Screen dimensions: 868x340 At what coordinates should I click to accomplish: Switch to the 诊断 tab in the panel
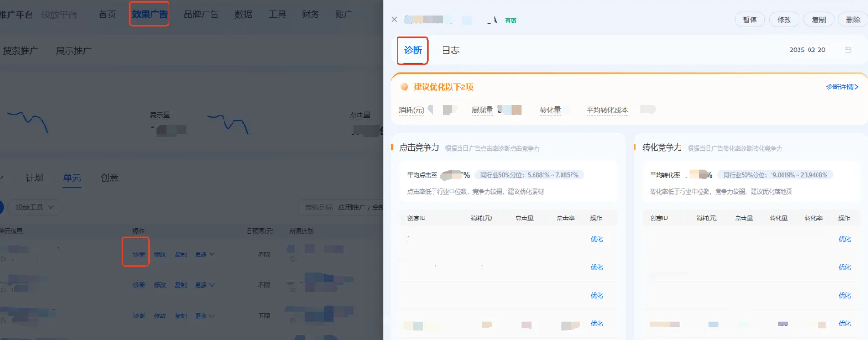(x=413, y=51)
